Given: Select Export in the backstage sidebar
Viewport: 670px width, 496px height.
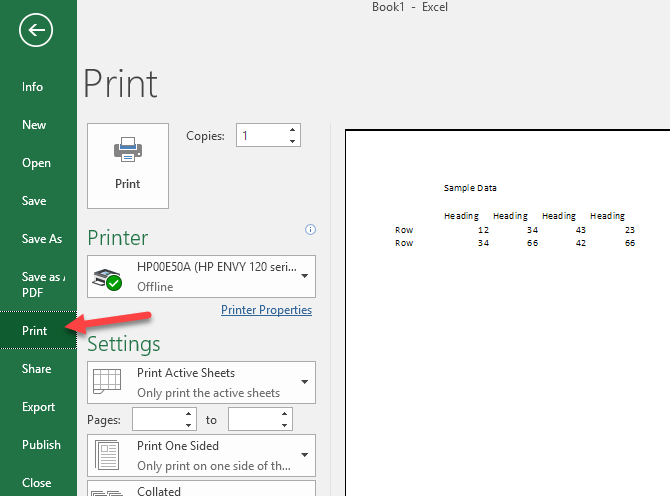Looking at the screenshot, I should tap(38, 407).
